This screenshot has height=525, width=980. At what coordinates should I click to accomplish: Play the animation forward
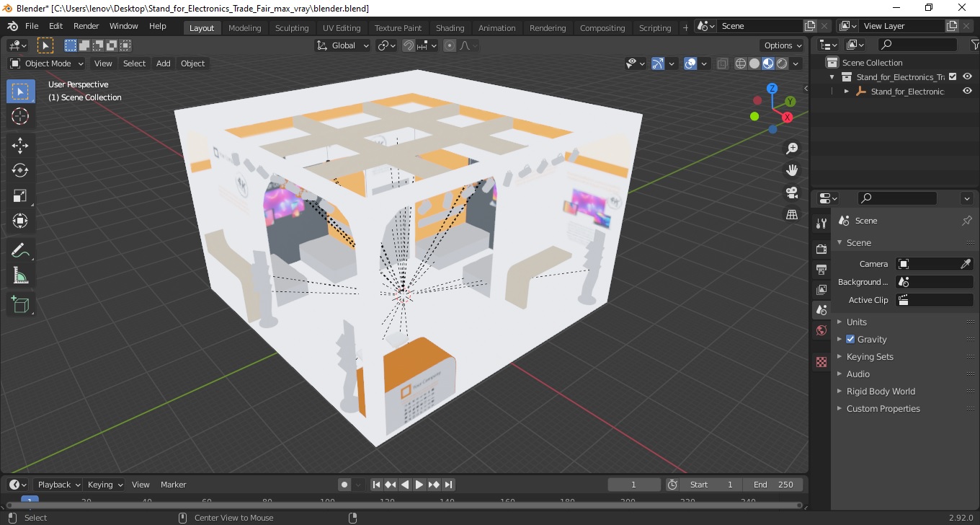pos(419,485)
